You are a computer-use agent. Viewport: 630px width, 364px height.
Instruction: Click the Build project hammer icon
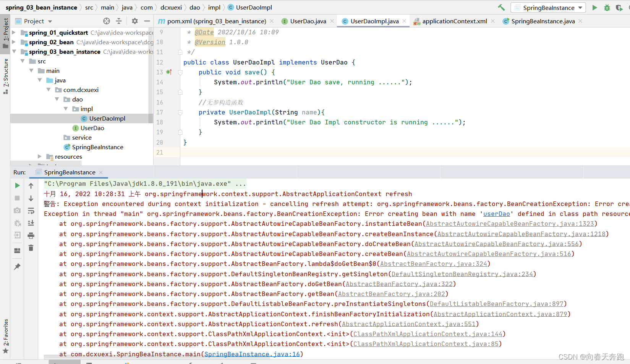(501, 8)
